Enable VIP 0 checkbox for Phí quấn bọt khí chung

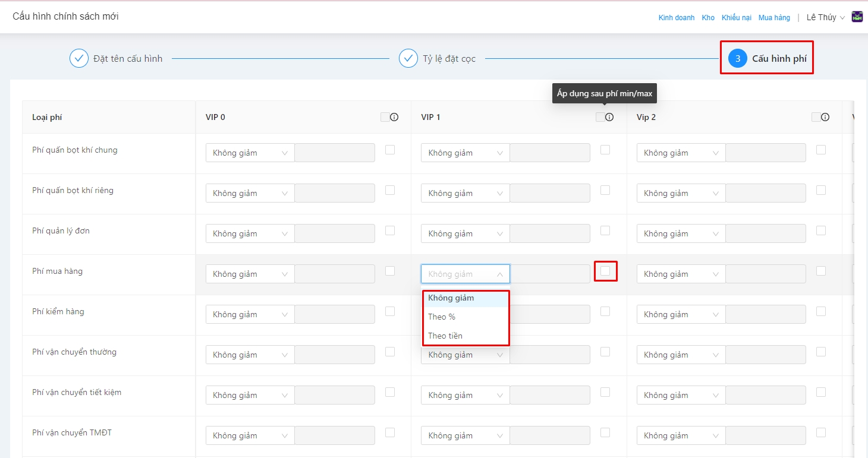coord(390,150)
